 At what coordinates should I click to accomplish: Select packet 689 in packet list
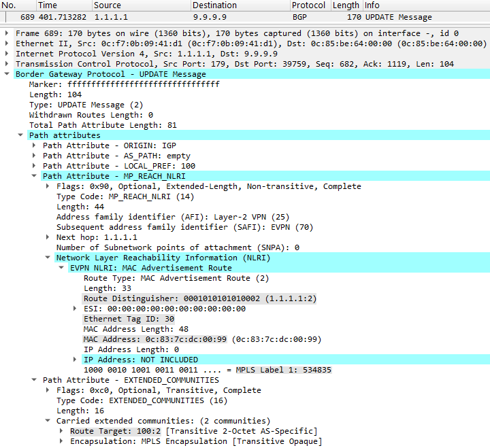point(245,17)
